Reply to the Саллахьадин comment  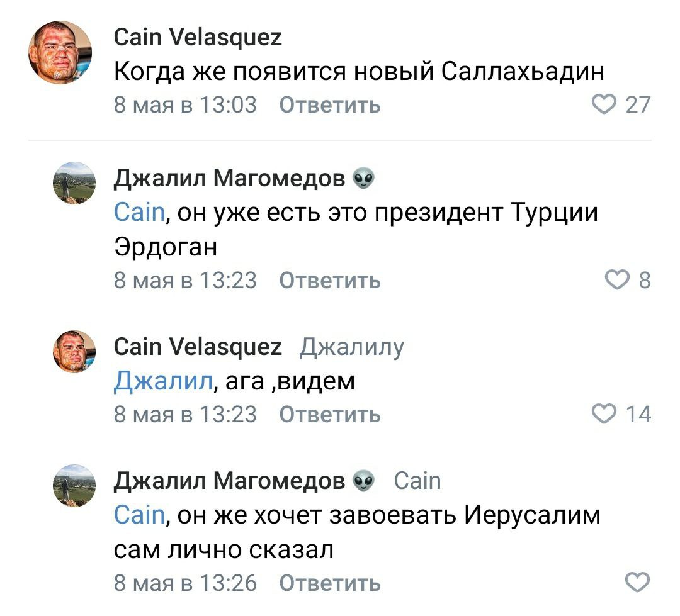click(329, 104)
